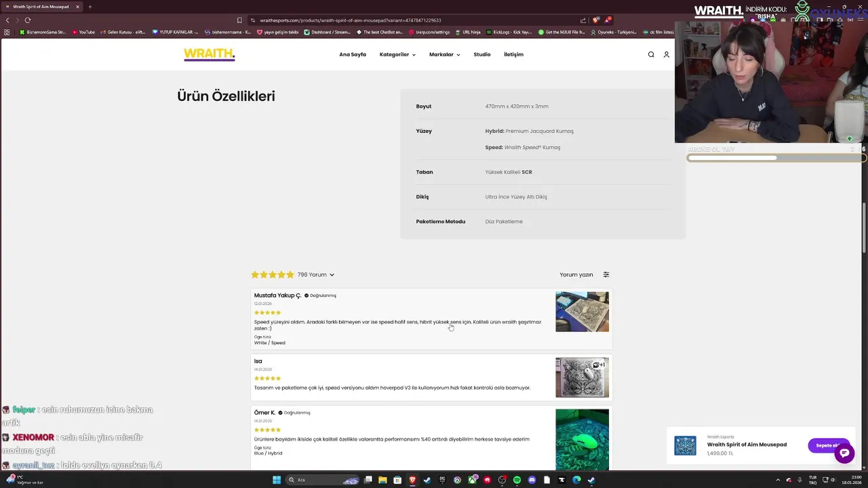Open File Explorer from taskbar

pyautogui.click(x=382, y=480)
